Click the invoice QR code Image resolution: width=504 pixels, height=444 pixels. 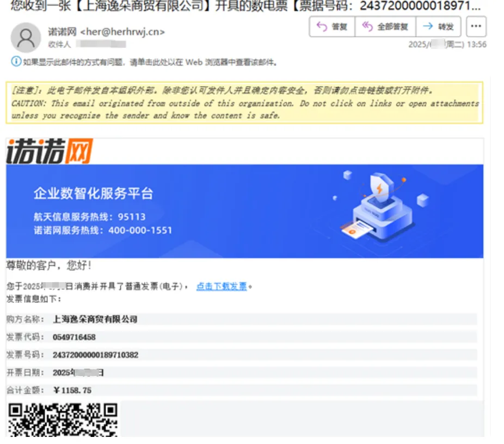pos(63,419)
